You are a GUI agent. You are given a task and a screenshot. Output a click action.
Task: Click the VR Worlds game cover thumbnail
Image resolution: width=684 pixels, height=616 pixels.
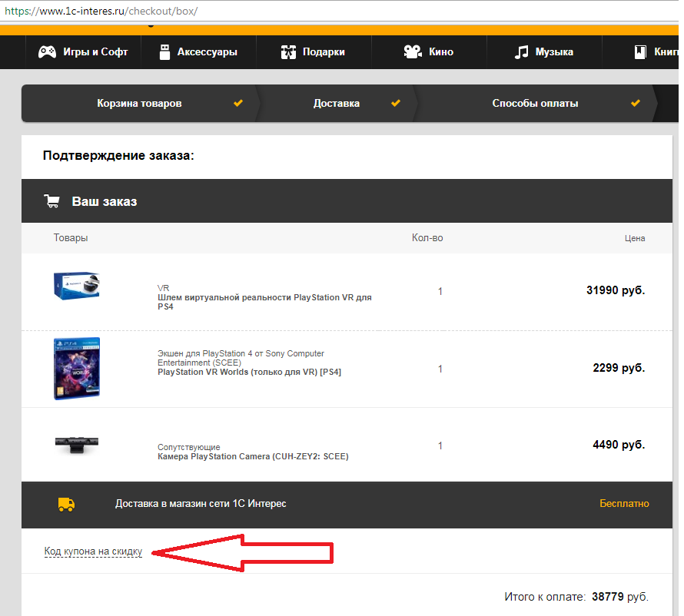point(77,368)
